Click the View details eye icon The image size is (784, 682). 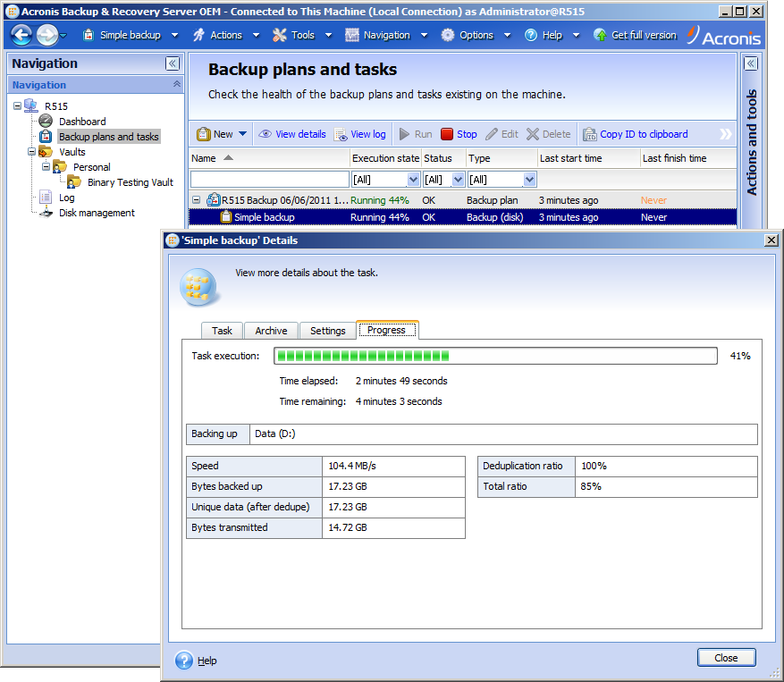click(265, 134)
